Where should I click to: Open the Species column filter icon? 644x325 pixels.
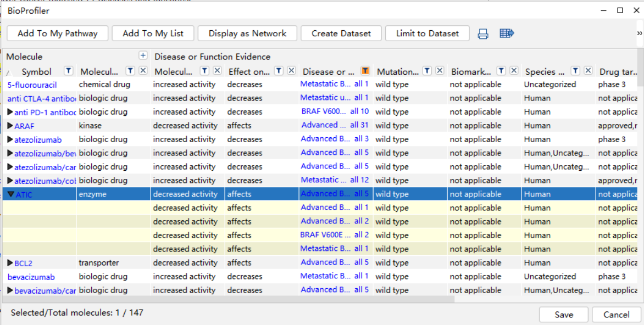(x=575, y=71)
